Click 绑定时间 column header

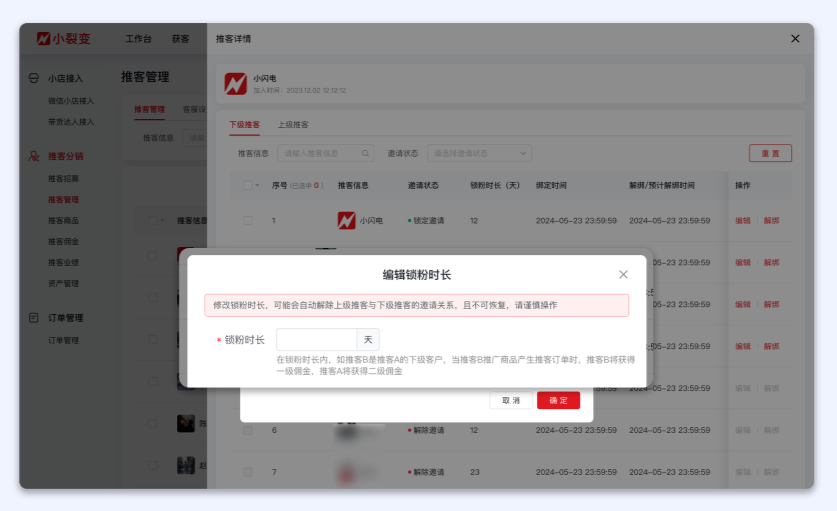[551, 185]
